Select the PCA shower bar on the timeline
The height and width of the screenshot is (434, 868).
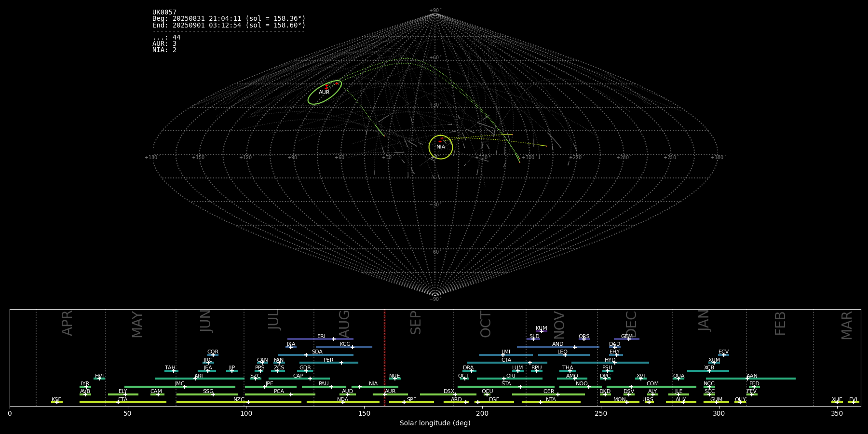coord(280,394)
